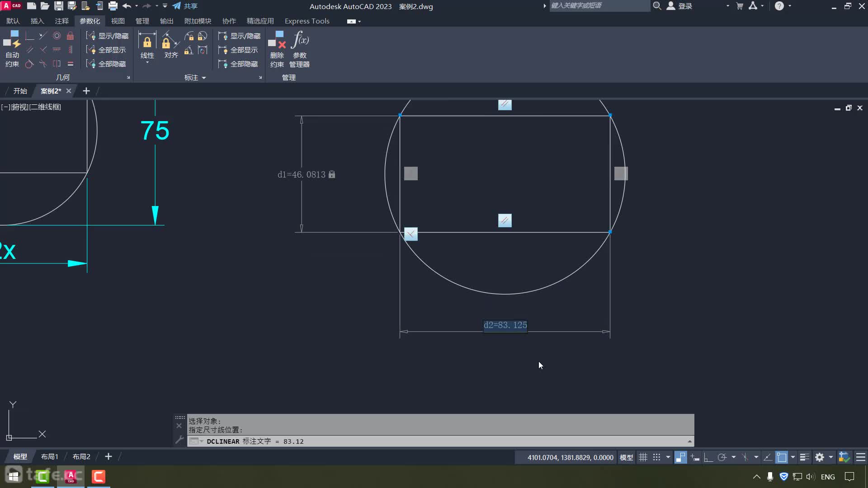Click geometric Show/Hide (显示/隐藏) button
Viewport: 868px width, 488px height.
(107, 36)
